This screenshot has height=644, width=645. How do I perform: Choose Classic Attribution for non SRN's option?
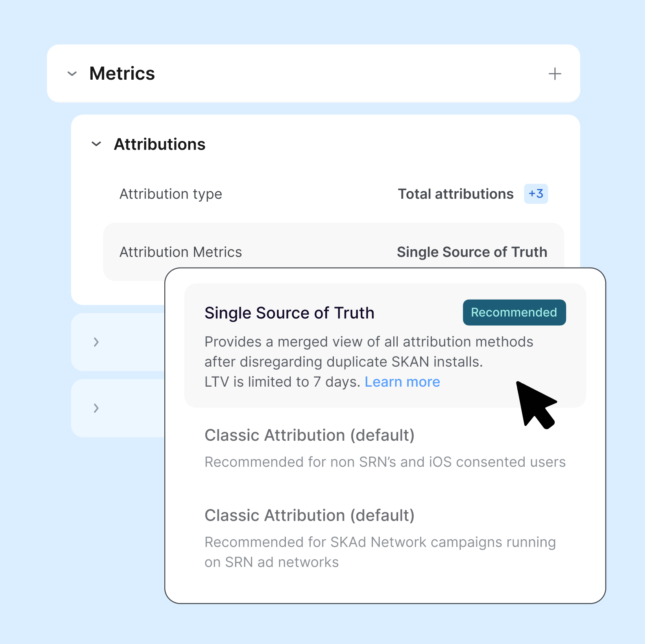(x=309, y=435)
